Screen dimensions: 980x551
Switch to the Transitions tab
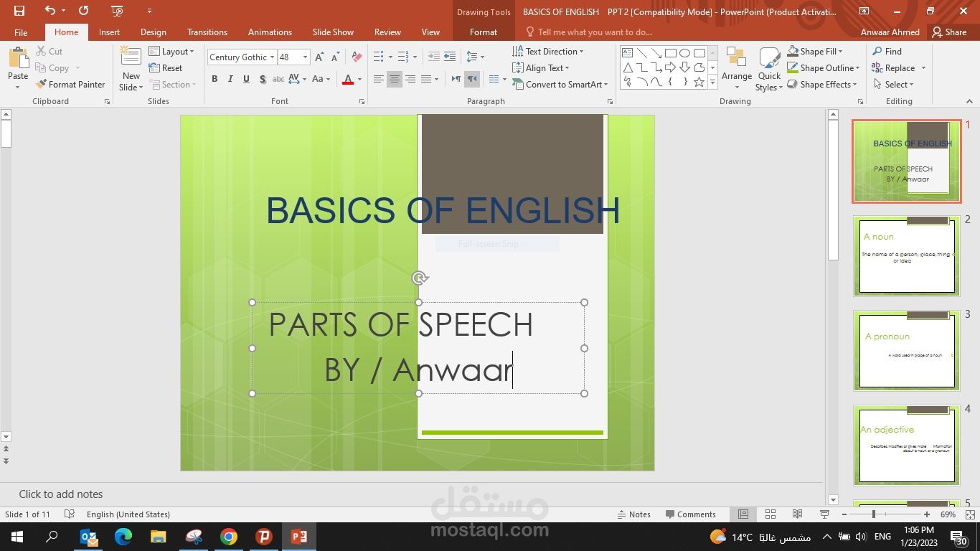point(207,32)
